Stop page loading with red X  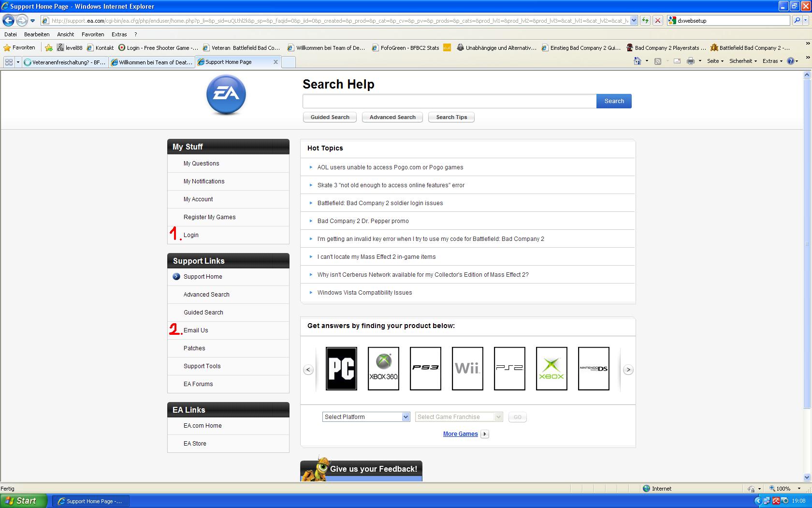[657, 20]
